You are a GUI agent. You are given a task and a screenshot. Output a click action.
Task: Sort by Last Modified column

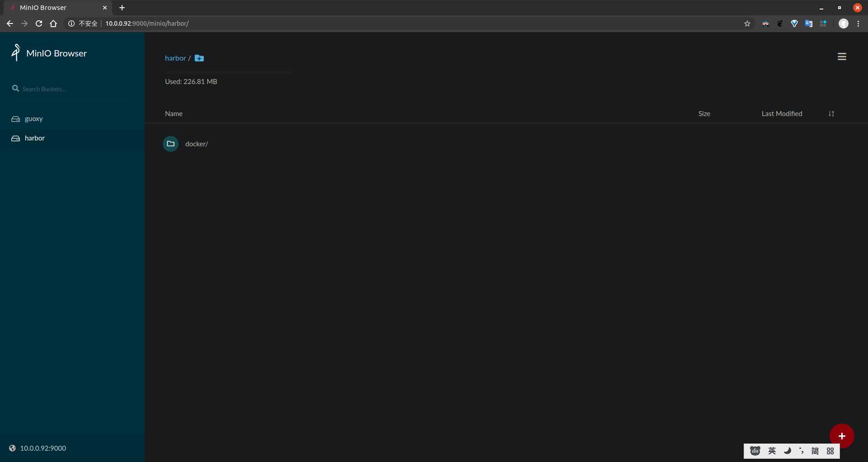click(x=782, y=114)
